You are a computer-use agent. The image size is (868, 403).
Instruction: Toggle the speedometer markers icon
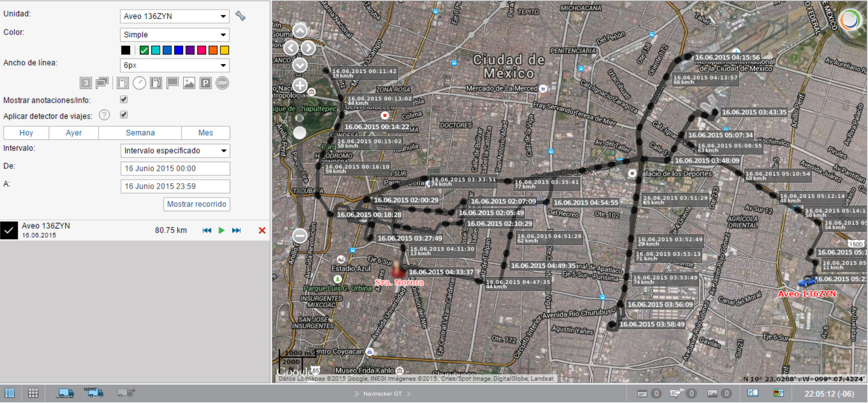coord(139,83)
